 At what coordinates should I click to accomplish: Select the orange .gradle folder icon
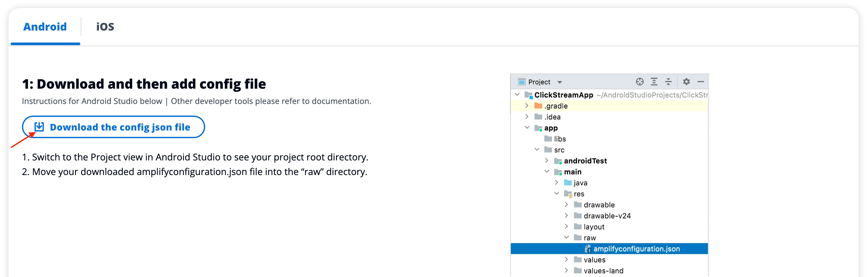538,106
